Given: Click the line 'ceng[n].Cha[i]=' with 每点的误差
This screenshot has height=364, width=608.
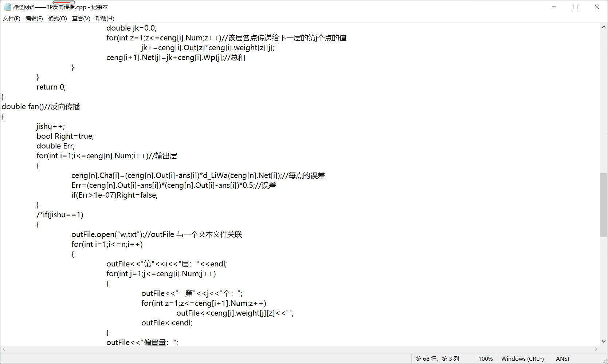Looking at the screenshot, I should pyautogui.click(x=198, y=175).
